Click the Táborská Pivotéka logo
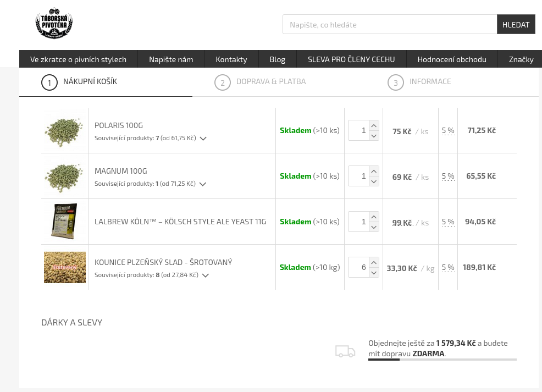Screen dimensions: 542x392 pos(54,24)
